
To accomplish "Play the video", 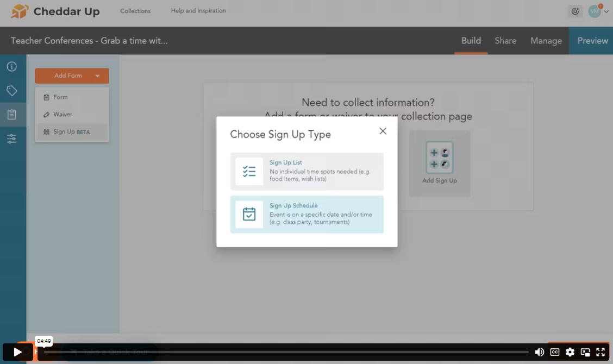I will [x=17, y=352].
